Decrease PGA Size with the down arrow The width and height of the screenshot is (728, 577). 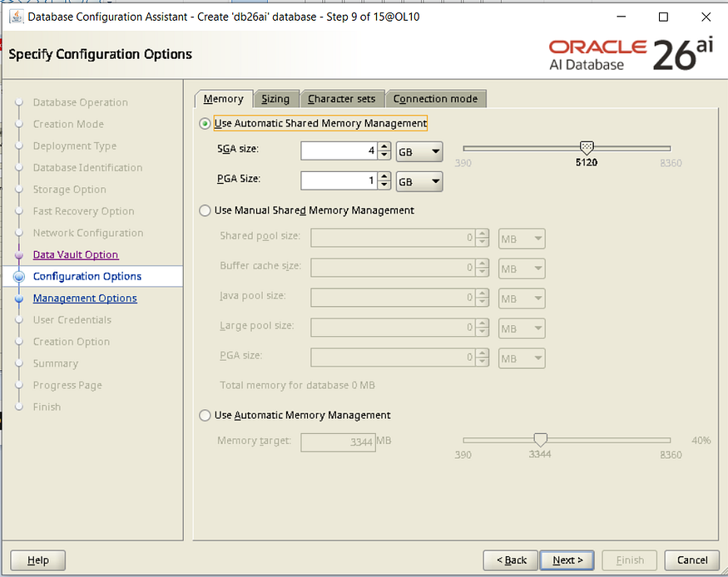pos(384,185)
